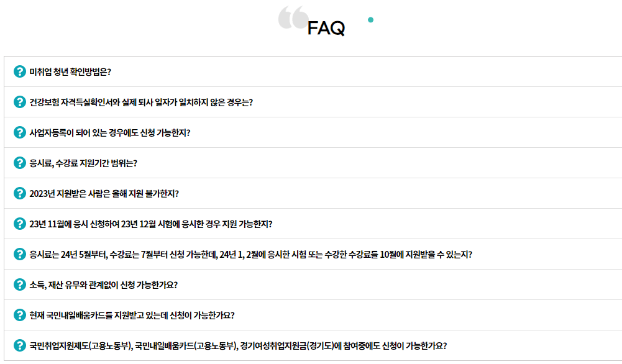
Task: Expand the 미취업 청년 확인방법은? FAQ entry
Action: (x=70, y=71)
